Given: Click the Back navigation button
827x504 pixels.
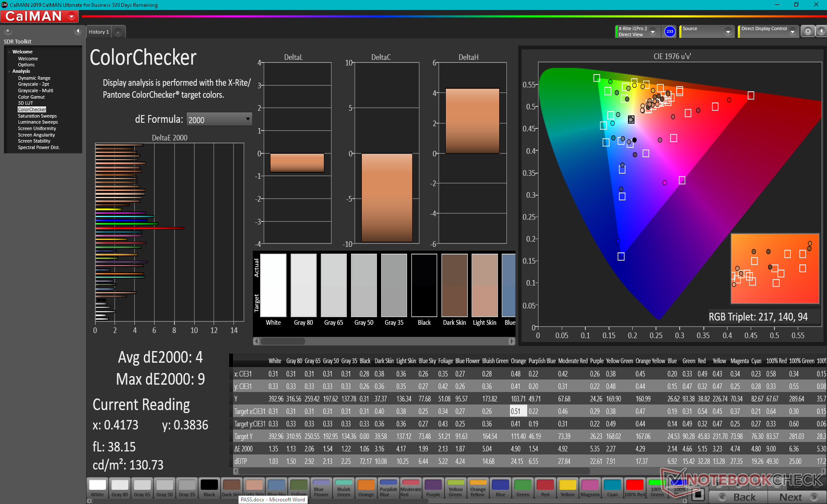Looking at the screenshot, I should pyautogui.click(x=738, y=497).
